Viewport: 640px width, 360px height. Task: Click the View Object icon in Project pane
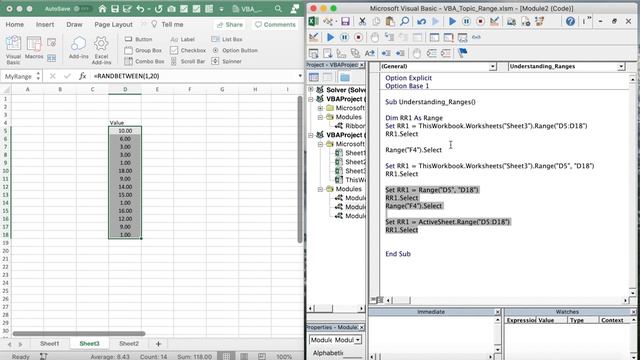328,77
